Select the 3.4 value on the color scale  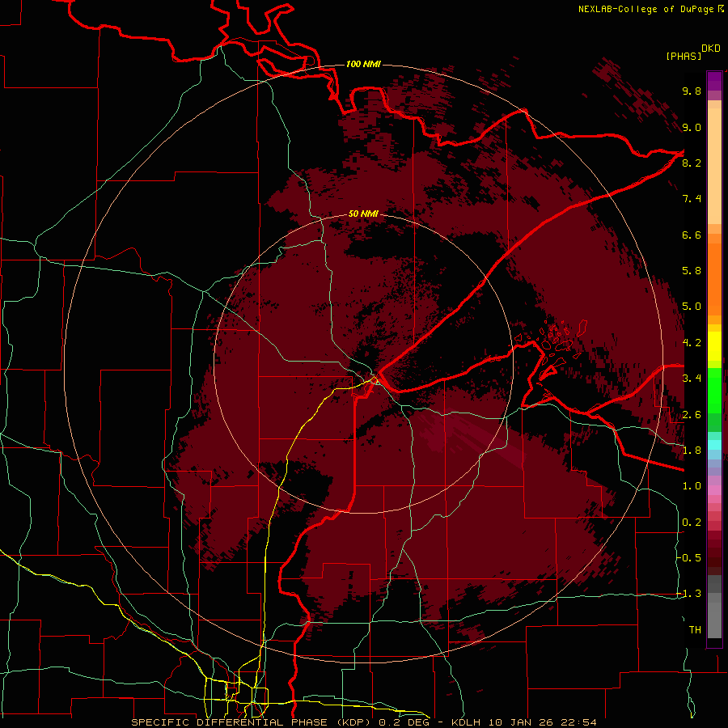coord(692,379)
